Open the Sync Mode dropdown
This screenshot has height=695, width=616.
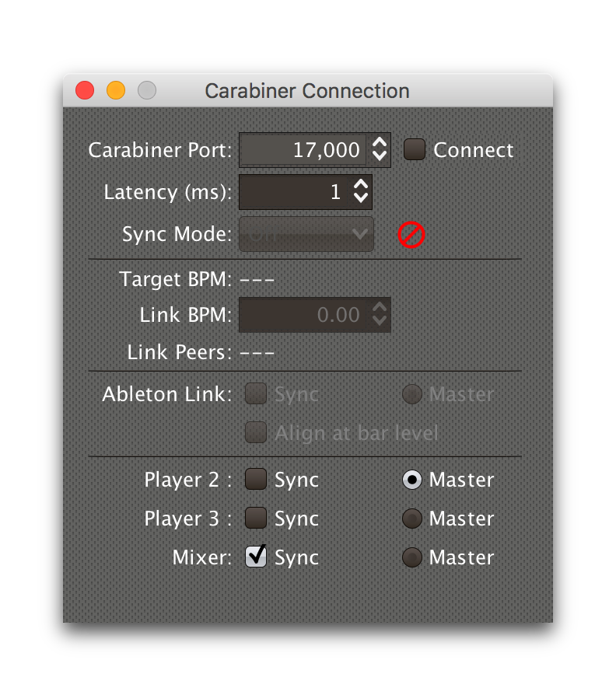[x=305, y=234]
